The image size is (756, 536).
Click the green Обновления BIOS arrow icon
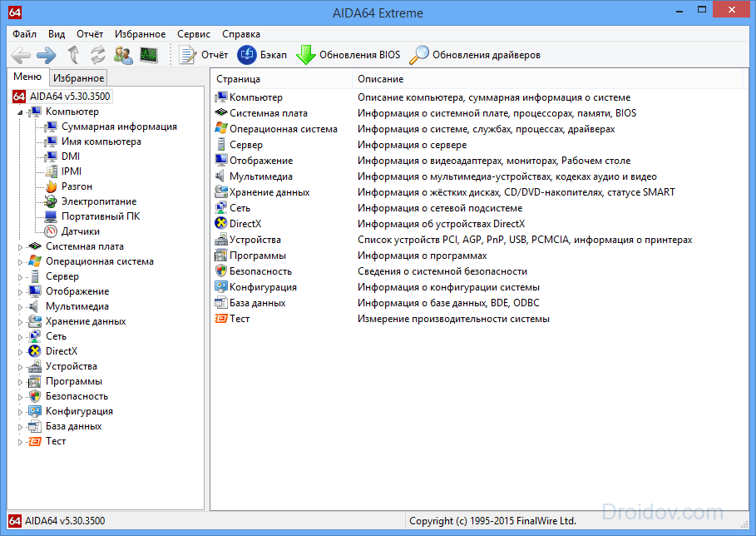pyautogui.click(x=306, y=55)
